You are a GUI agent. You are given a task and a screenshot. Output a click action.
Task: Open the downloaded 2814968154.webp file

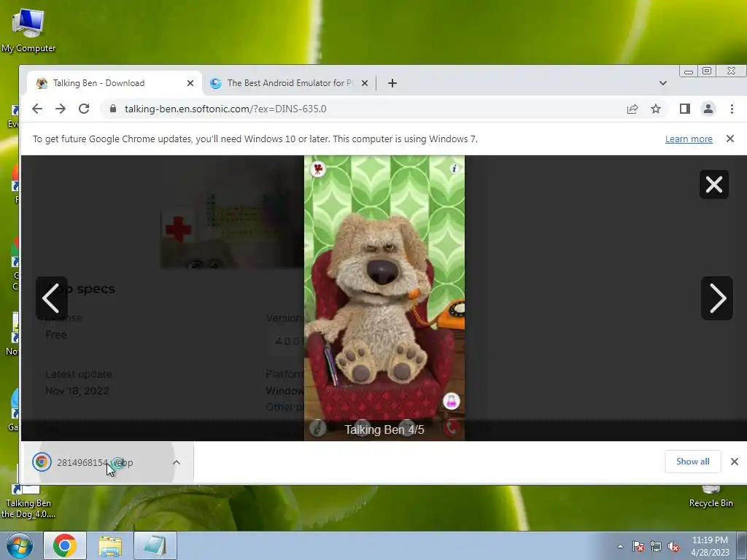pyautogui.click(x=96, y=462)
